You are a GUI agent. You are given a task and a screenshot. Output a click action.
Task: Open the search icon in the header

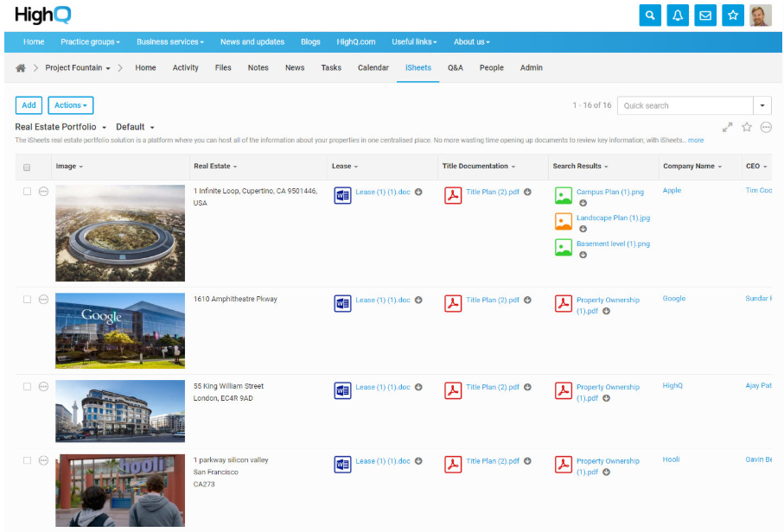pyautogui.click(x=650, y=16)
